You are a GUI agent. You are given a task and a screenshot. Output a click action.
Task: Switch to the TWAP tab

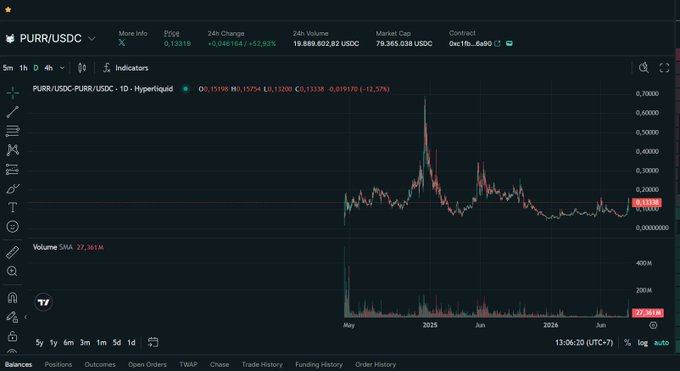[x=188, y=364]
